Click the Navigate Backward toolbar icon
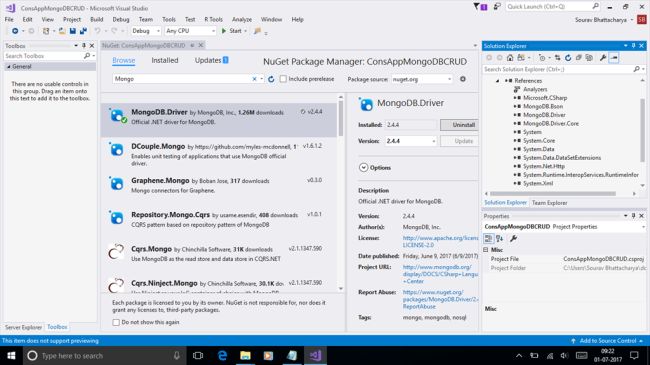The image size is (650, 365). coord(15,31)
